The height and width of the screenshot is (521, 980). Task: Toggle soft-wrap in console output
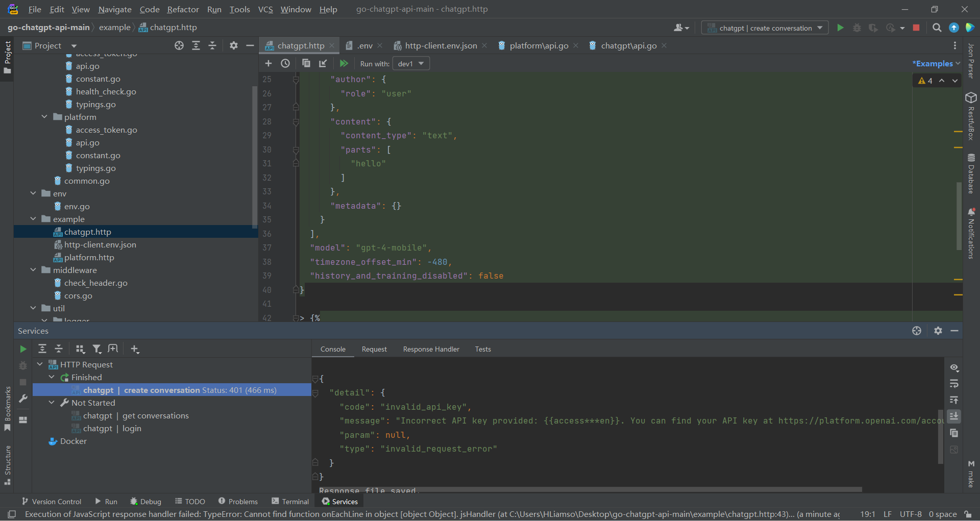(954, 384)
